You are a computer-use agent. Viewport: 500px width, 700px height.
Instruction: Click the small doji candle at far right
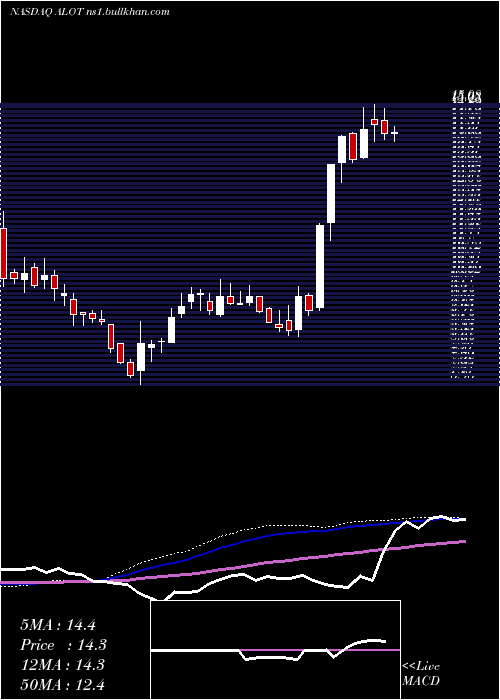[x=394, y=133]
